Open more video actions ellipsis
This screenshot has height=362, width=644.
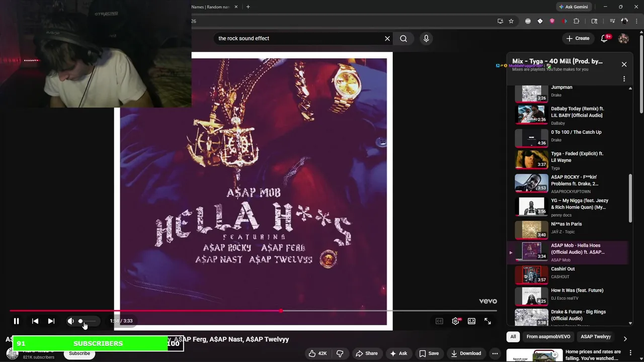(495, 353)
